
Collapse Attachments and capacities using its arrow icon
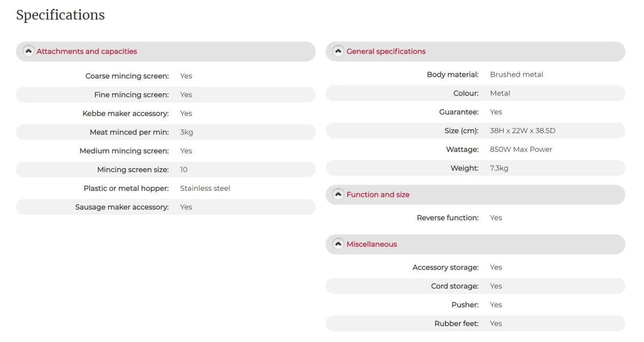tap(28, 51)
